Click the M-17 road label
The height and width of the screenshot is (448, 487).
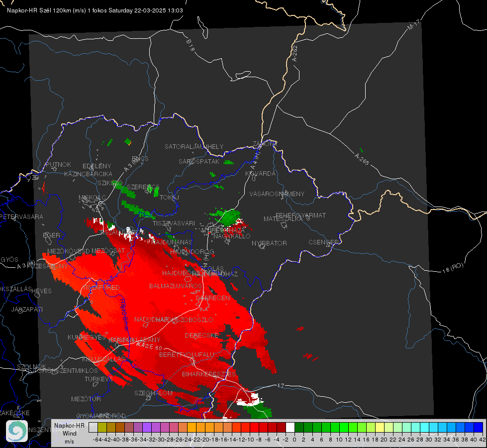tap(413, 24)
